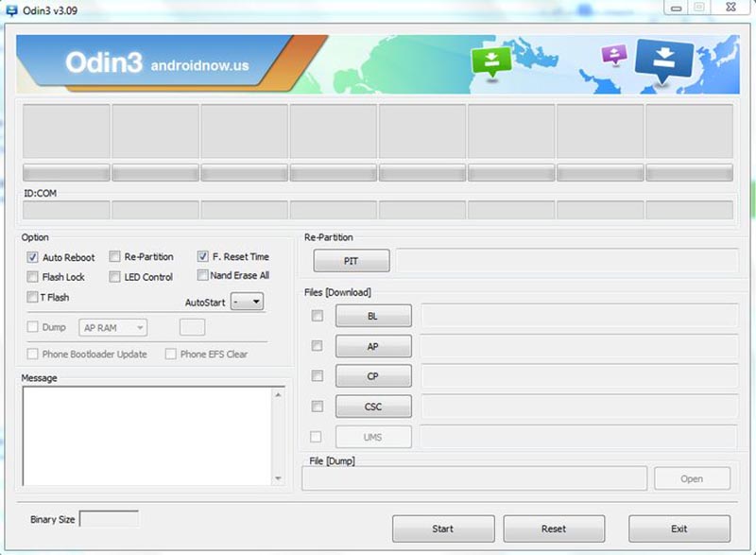Click the purple transfer icon in banner
756x555 pixels.
coord(614,54)
